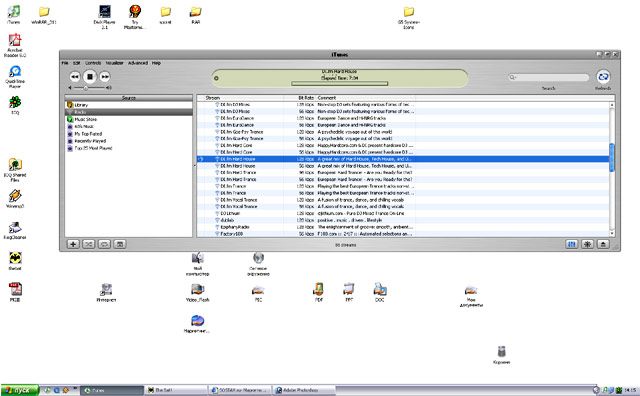
Task: Click the scrollbar down arrow in stream list
Action: click(x=612, y=234)
